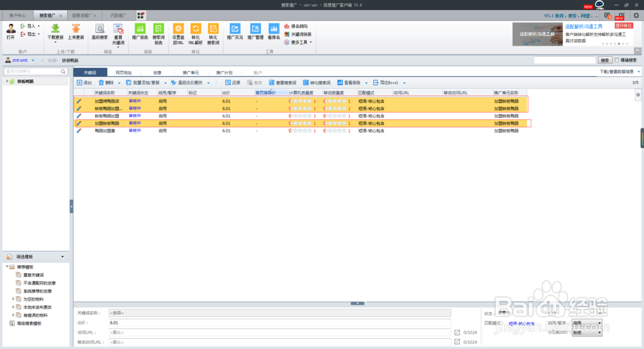
Task: Open the 导出Excel dropdown arrow
Action: [x=404, y=83]
